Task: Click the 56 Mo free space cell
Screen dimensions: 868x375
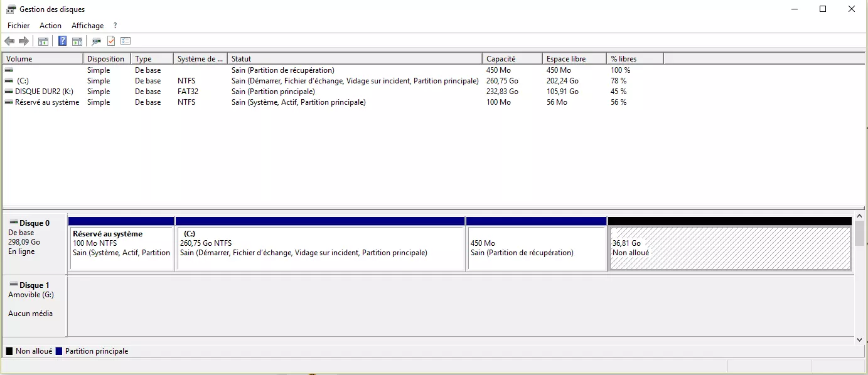Action: coord(557,102)
